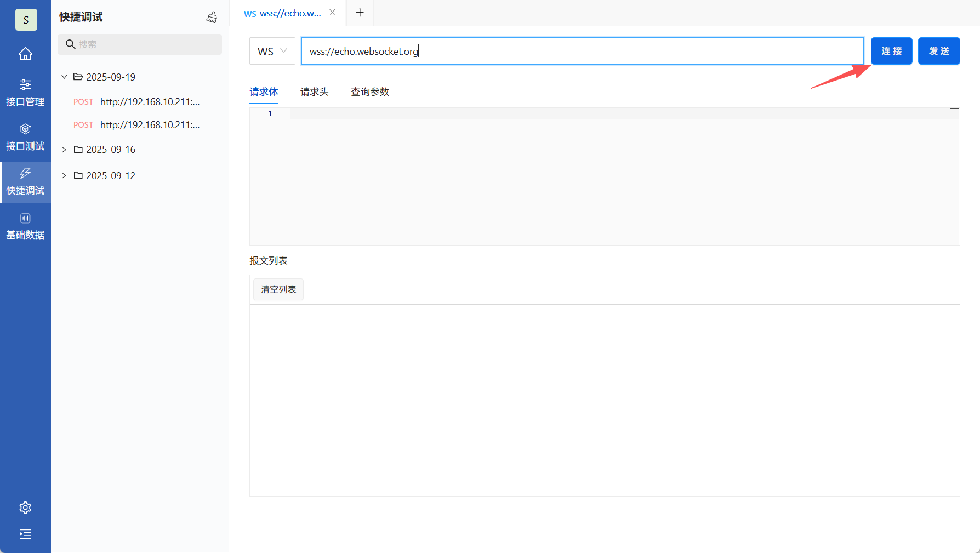Open a new tab with the plus icon

(360, 12)
